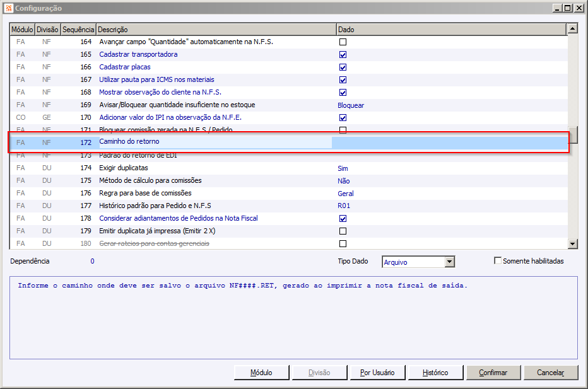588x389 pixels.
Task: Toggle checkbox for Avançar campo Quantidade row 164
Action: [343, 42]
